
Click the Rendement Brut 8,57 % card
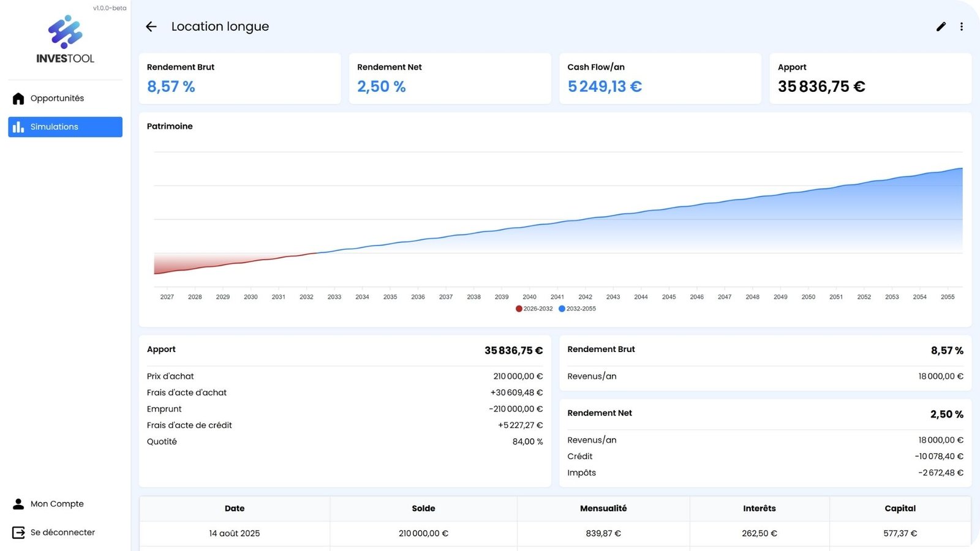coord(239,78)
